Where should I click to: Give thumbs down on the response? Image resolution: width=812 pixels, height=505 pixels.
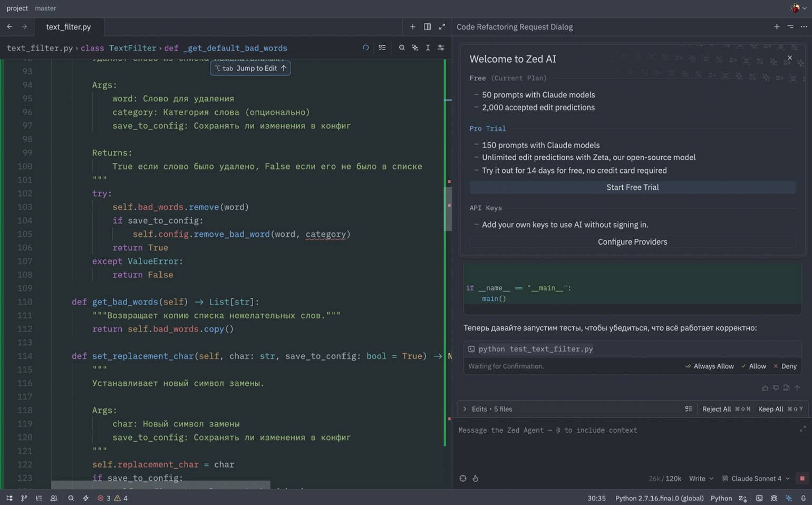point(776,388)
